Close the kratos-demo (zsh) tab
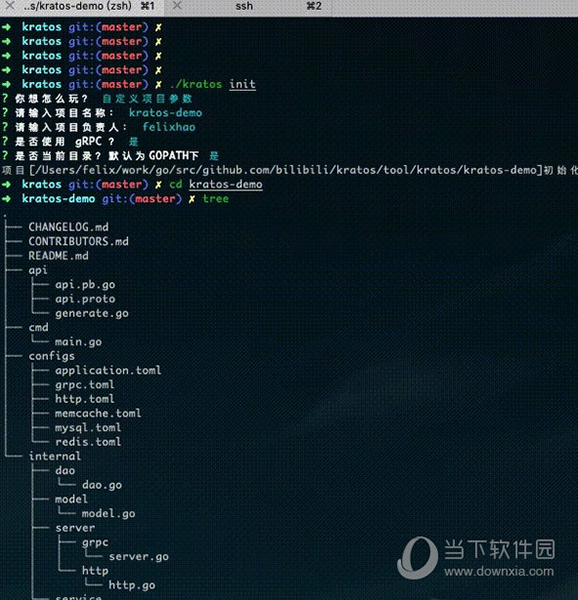 pyautogui.click(x=9, y=6)
